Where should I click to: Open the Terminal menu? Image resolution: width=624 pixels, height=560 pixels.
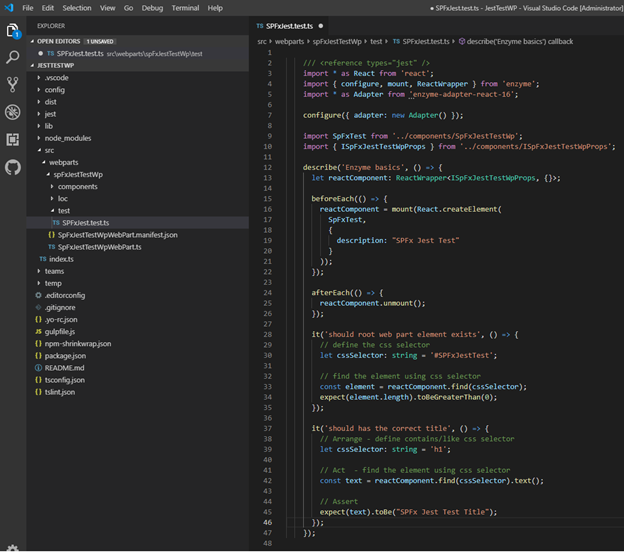[x=185, y=7]
